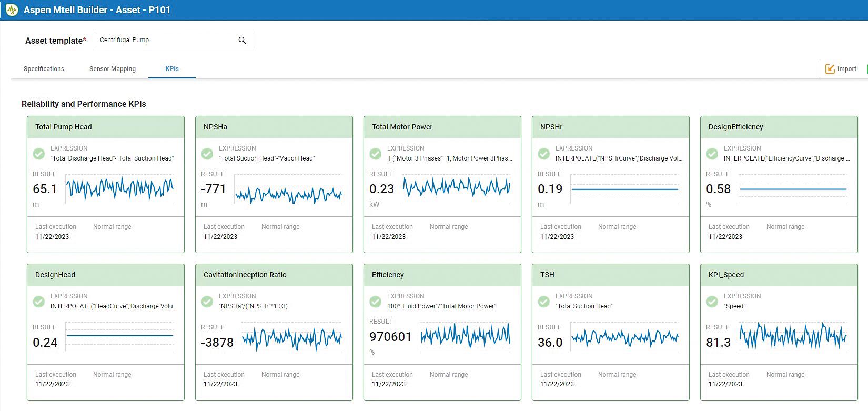The height and width of the screenshot is (411, 868).
Task: Click the INTERPOLATE("NPSHrCurve" expression
Action: click(x=619, y=158)
